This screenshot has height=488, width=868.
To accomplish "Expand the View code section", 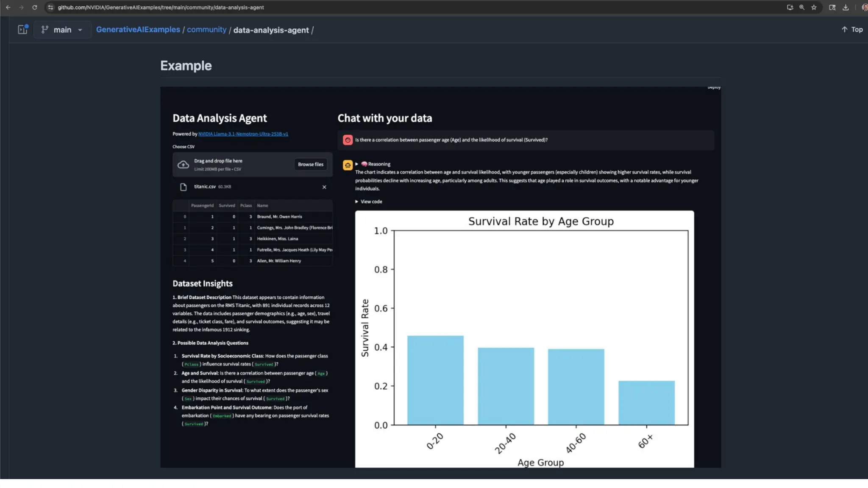I will tap(369, 202).
